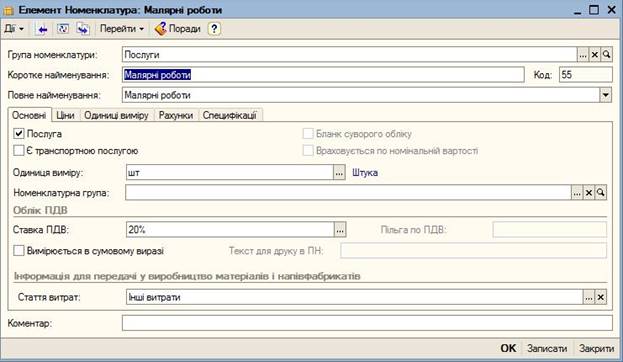Click the OK button
This screenshot has height=362, width=623.
508,348
